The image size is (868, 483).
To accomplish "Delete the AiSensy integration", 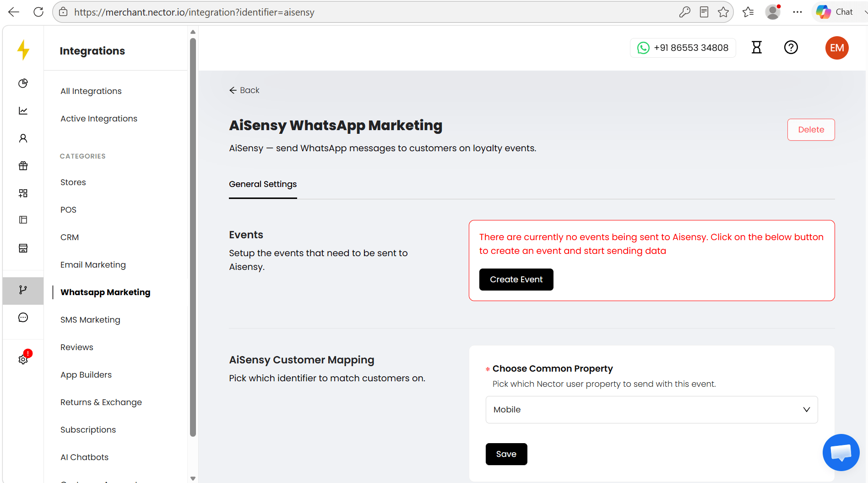I will pos(811,130).
